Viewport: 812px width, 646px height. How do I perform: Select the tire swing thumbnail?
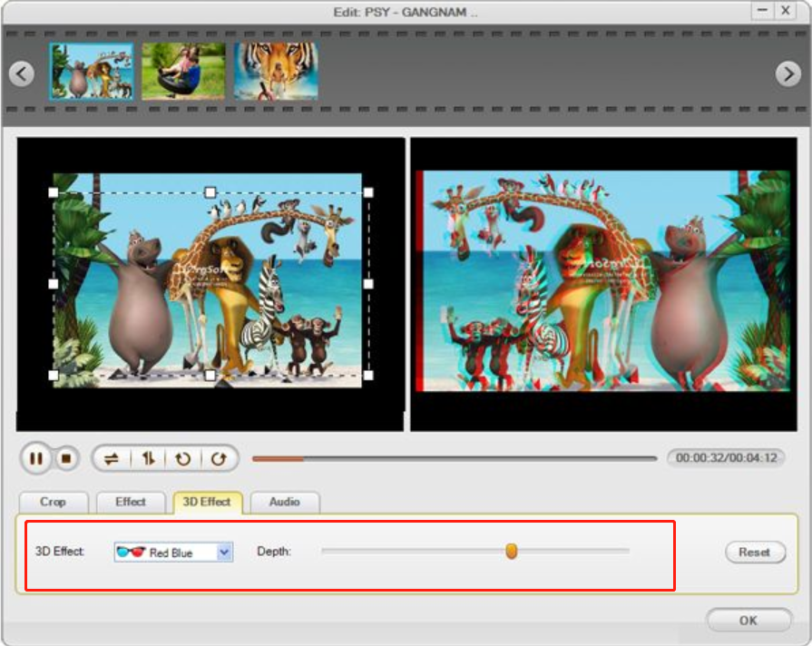coord(184,72)
